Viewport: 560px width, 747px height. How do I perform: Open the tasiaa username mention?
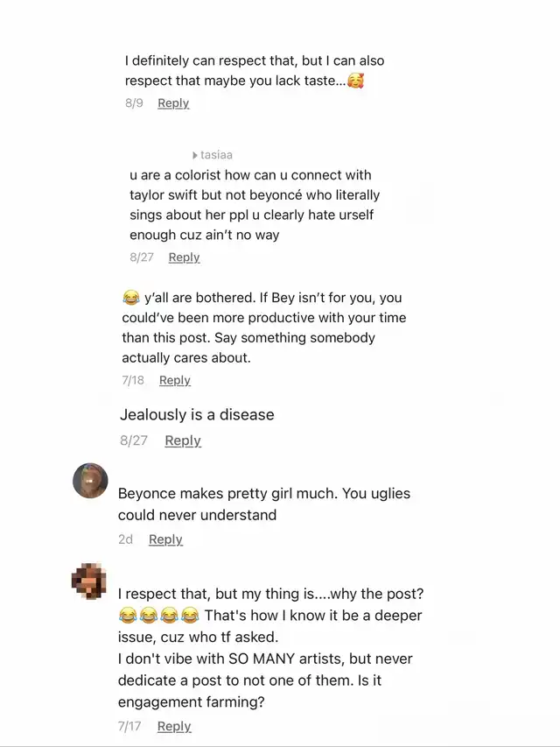click(x=216, y=155)
